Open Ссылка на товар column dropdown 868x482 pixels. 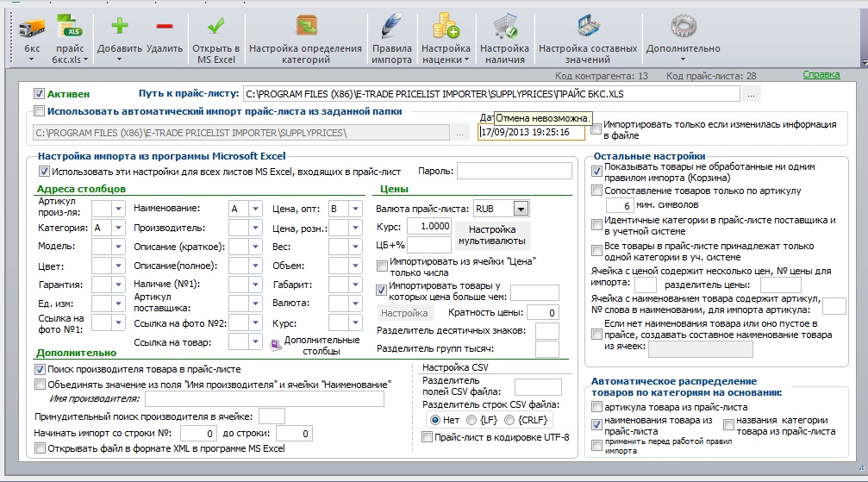[255, 341]
